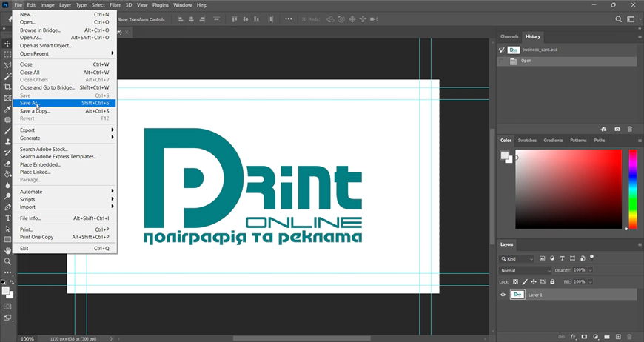Switch to the Gradients tab

point(553,141)
